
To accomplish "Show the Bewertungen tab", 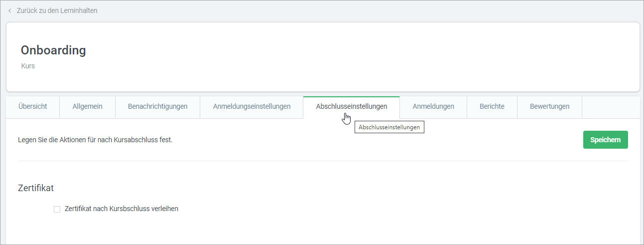I will 550,106.
